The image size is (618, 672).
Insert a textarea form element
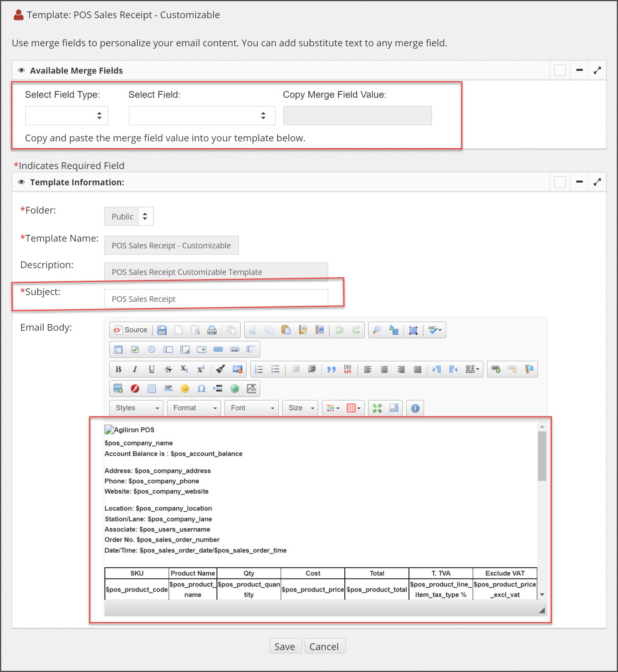185,349
